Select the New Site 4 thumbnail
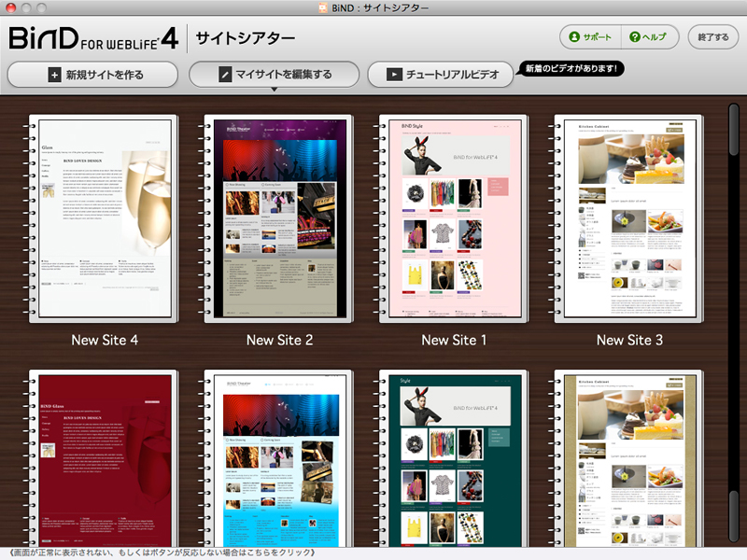747x560 pixels. click(x=105, y=218)
